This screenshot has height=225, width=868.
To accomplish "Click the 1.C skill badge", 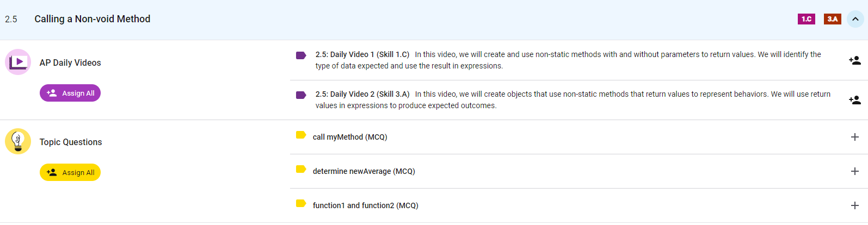I will point(806,19).
